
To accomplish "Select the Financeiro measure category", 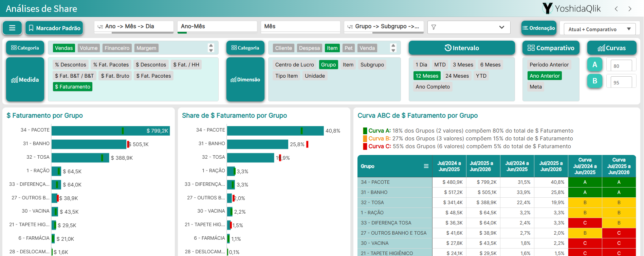I will point(117,48).
